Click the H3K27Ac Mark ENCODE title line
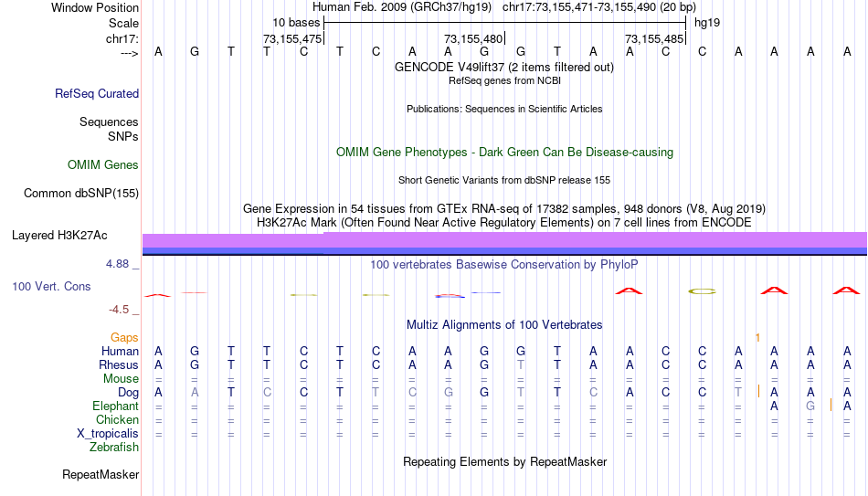The height and width of the screenshot is (496, 868). [504, 223]
